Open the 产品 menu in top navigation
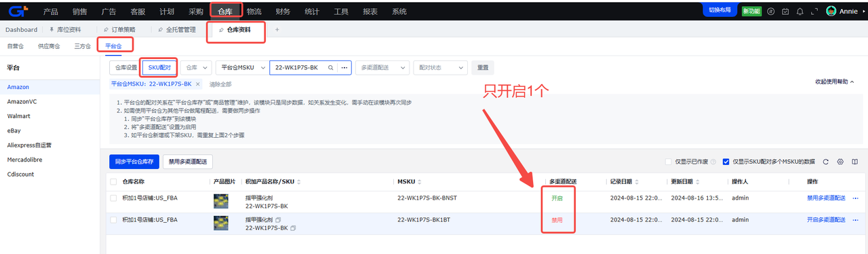This screenshot has width=868, height=254. click(50, 12)
